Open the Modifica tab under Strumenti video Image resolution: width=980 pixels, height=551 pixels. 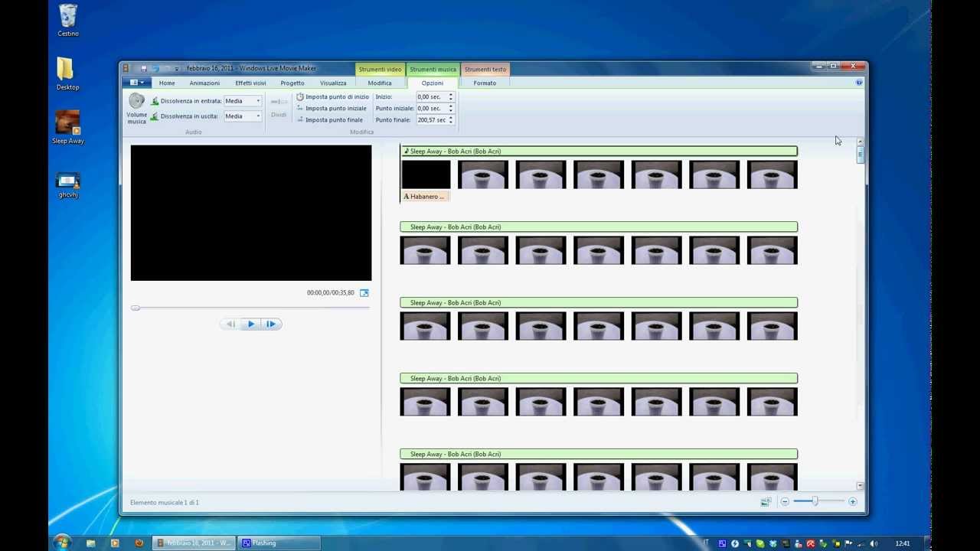pos(380,83)
